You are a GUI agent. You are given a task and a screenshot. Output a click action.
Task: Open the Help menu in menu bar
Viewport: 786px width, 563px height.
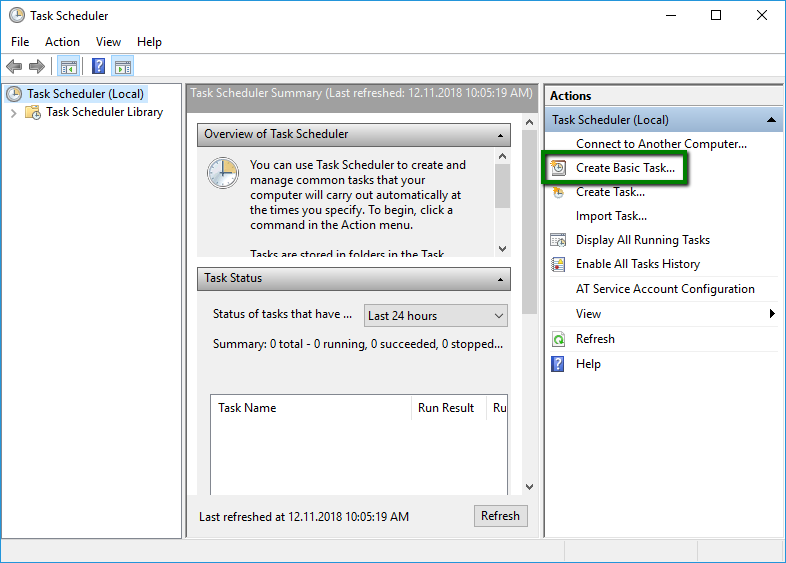coord(149,42)
